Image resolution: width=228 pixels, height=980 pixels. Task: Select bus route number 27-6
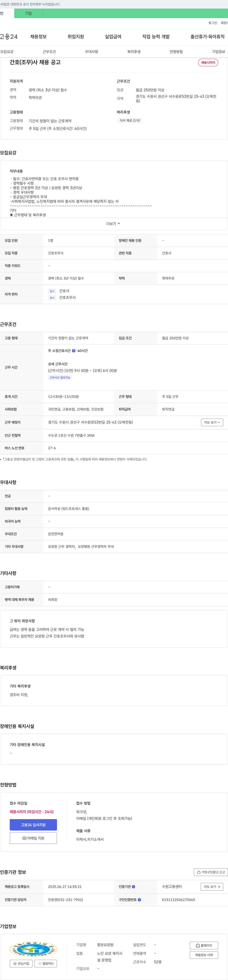[x=52, y=448]
